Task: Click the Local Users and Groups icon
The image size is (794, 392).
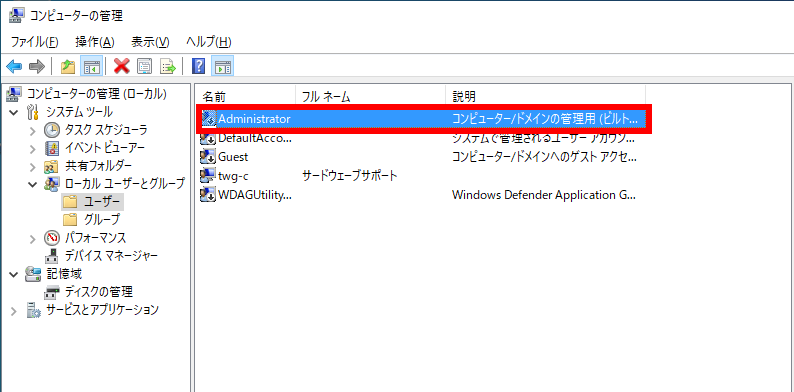Action: tap(52, 184)
